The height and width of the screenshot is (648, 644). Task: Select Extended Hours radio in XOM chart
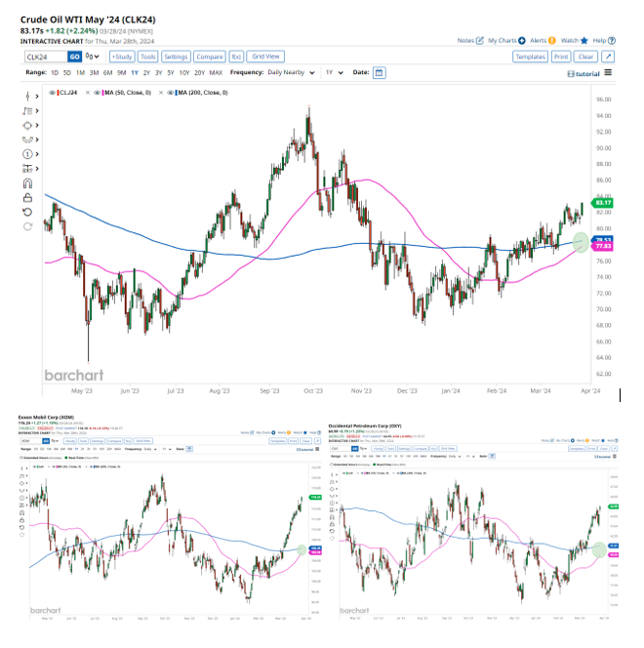tap(21, 458)
